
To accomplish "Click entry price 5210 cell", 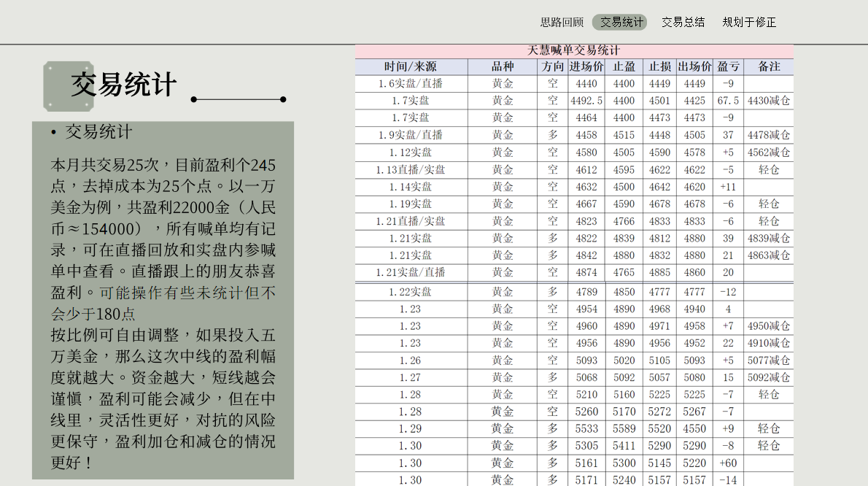I will pos(586,395).
